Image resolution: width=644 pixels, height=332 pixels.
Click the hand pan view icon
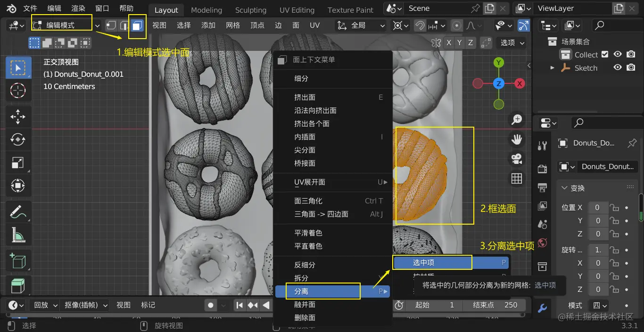coord(517,139)
